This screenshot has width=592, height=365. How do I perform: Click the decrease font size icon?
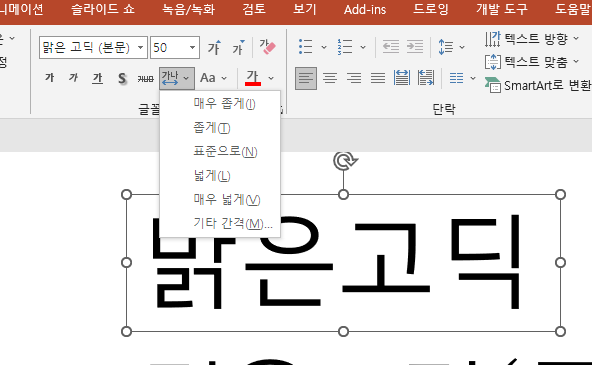click(238, 48)
